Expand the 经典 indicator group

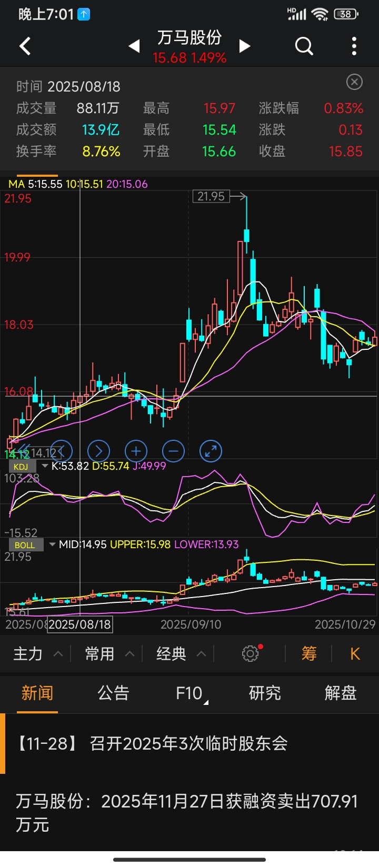pos(181,654)
